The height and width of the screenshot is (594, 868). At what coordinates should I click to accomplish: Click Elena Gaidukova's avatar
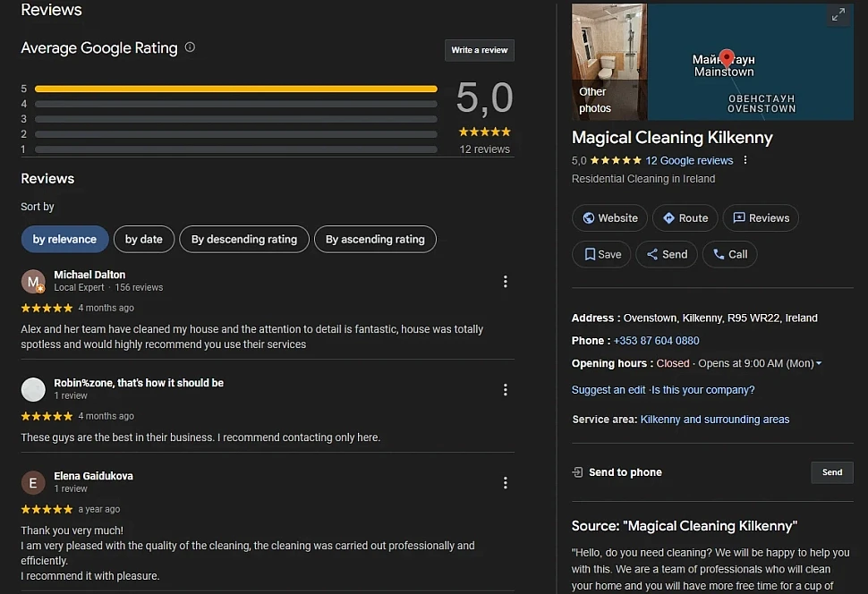pos(33,483)
